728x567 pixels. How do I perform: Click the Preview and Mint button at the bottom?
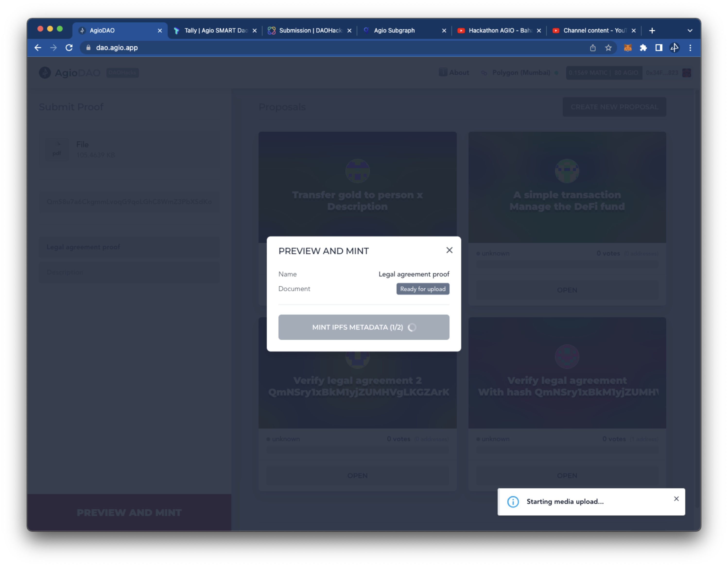129,512
